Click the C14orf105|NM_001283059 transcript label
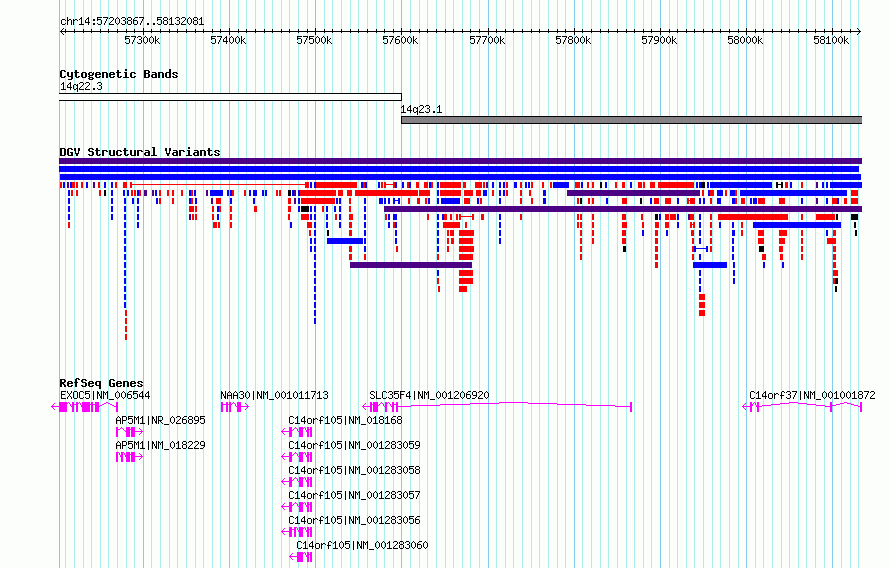The width and height of the screenshot is (890, 568). click(354, 445)
